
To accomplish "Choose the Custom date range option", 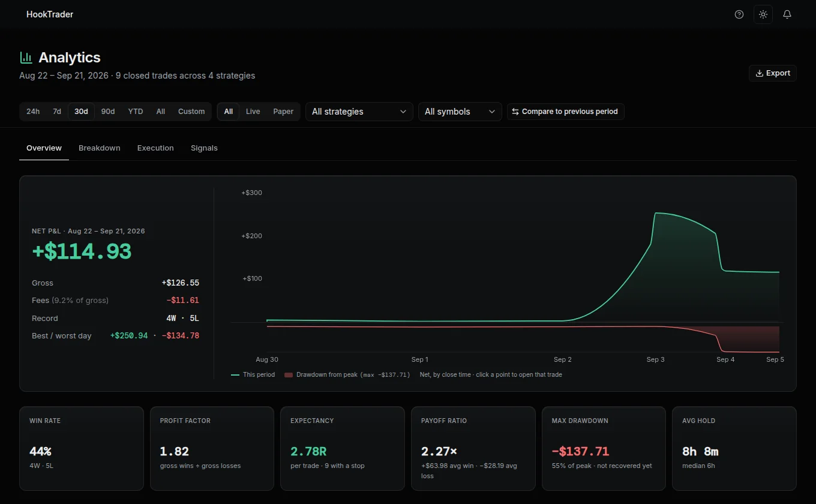I will click(x=191, y=112).
